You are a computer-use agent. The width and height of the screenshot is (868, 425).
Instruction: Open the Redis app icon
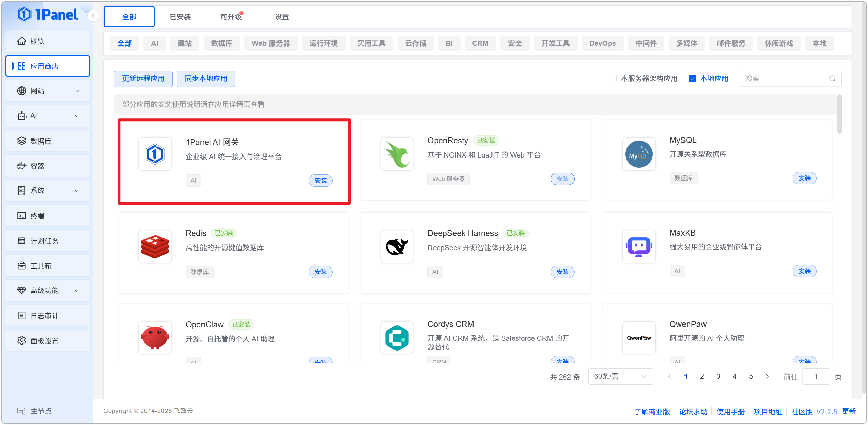point(155,247)
